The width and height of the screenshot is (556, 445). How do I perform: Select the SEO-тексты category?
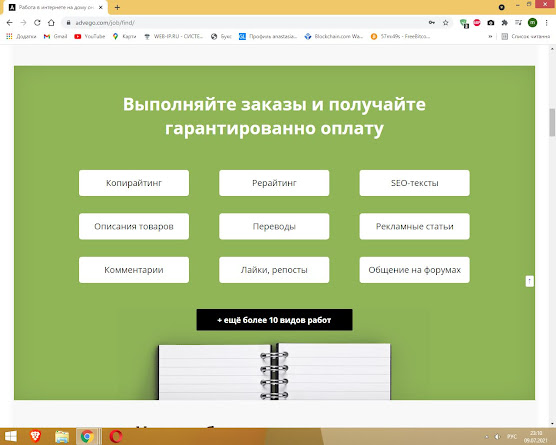pos(415,183)
